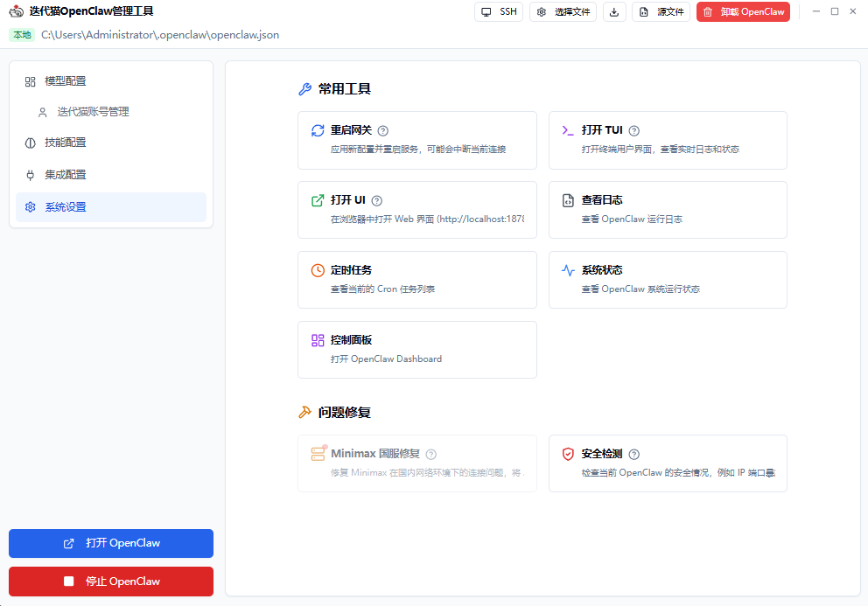
Task: Click the restart icon on the 重启网关 card
Action: coord(317,129)
